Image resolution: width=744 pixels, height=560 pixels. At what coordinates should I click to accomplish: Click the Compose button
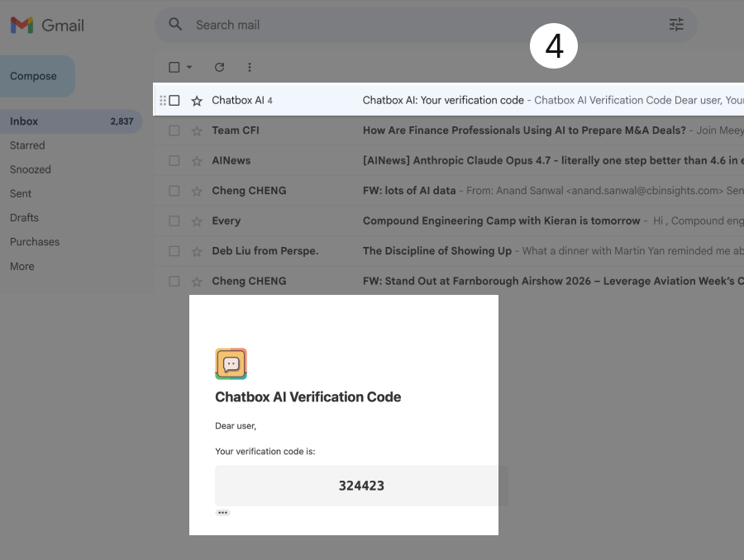pyautogui.click(x=36, y=76)
